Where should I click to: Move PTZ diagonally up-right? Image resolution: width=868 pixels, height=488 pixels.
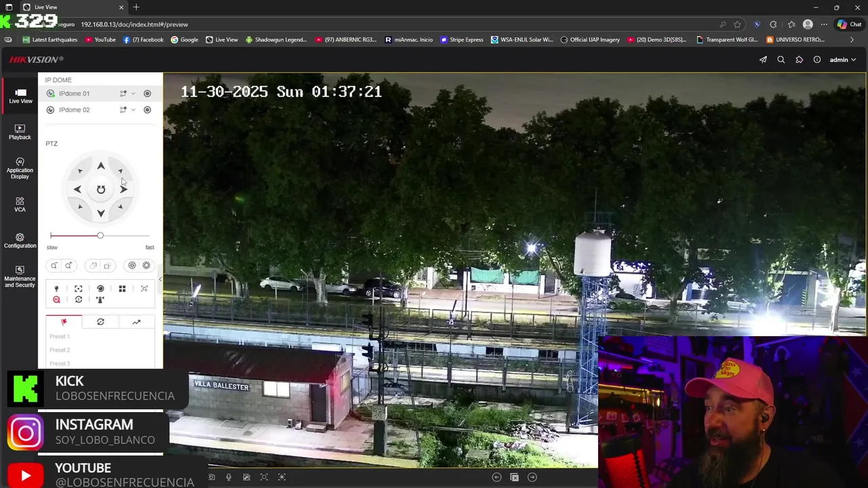pyautogui.click(x=120, y=171)
